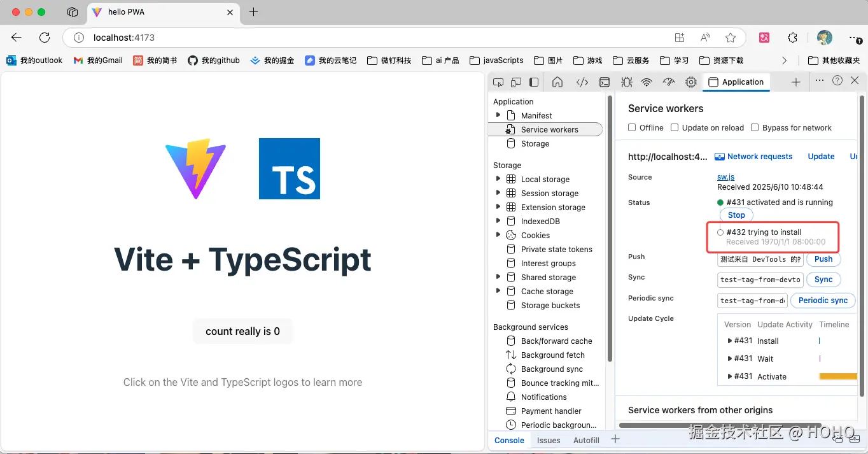Open the user profile avatar

pyautogui.click(x=825, y=38)
